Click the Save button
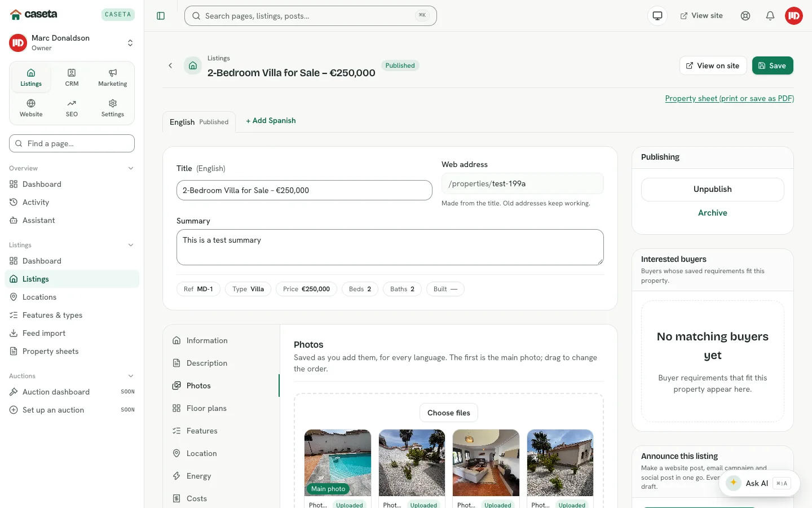This screenshot has width=812, height=508. (773, 65)
